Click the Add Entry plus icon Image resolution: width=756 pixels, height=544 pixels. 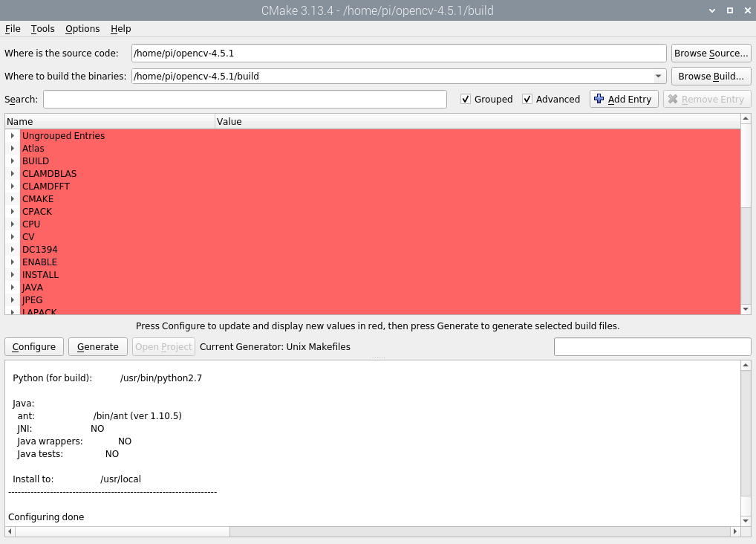click(x=599, y=99)
